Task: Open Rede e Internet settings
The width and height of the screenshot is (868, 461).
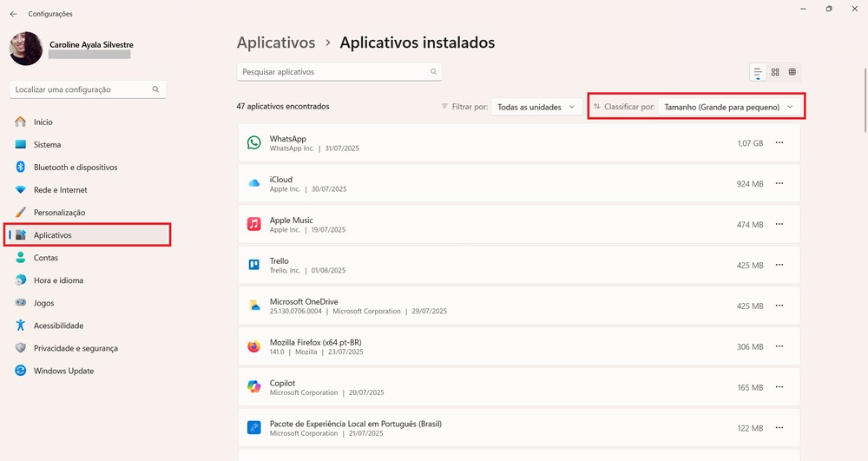Action: pyautogui.click(x=87, y=190)
